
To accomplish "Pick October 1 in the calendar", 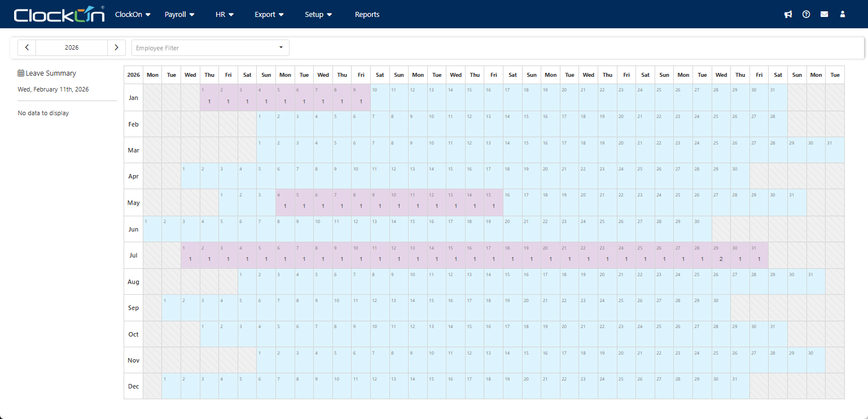I will point(209,334).
